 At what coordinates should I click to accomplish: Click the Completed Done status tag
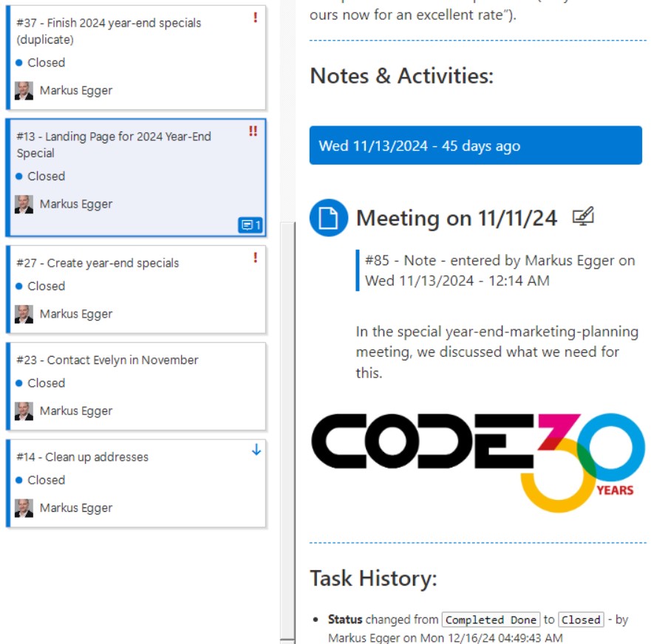click(491, 620)
